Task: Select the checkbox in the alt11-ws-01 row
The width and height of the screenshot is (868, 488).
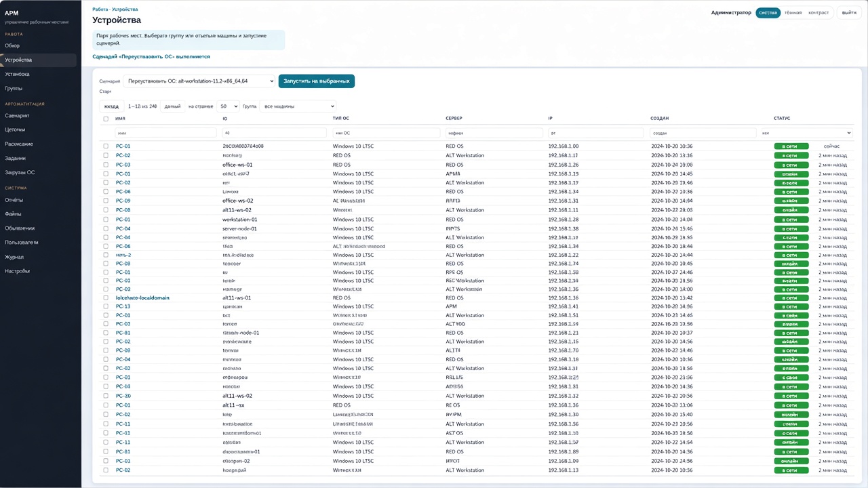Action: point(106,298)
